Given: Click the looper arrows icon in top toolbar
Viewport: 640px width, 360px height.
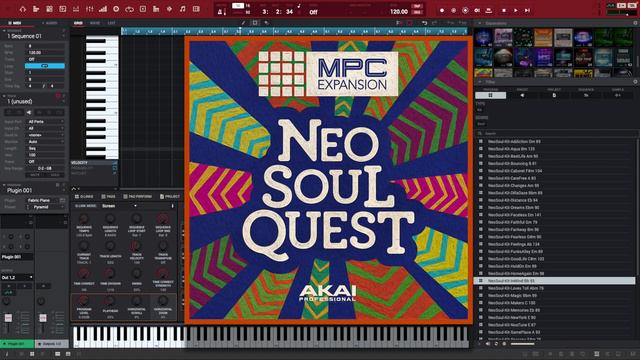Looking at the screenshot, I should coord(129,9).
